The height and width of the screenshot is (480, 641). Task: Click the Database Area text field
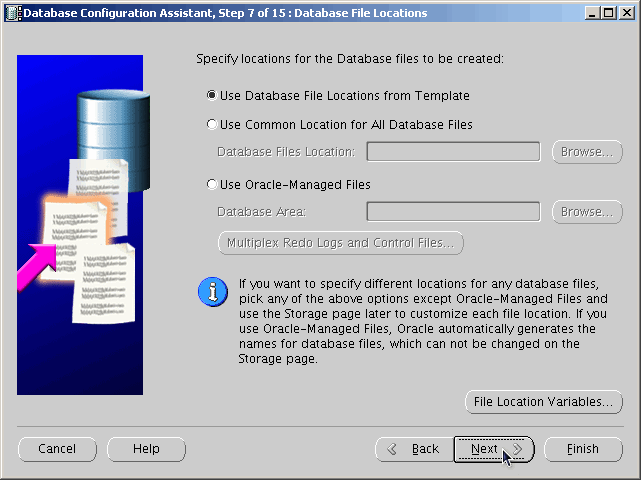(x=453, y=212)
